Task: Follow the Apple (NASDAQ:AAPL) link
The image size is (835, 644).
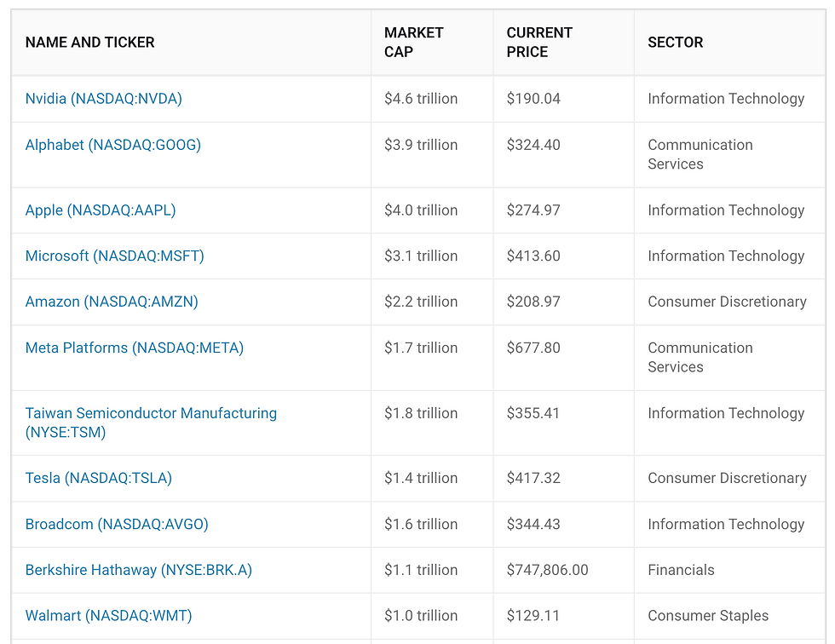Action: (101, 210)
